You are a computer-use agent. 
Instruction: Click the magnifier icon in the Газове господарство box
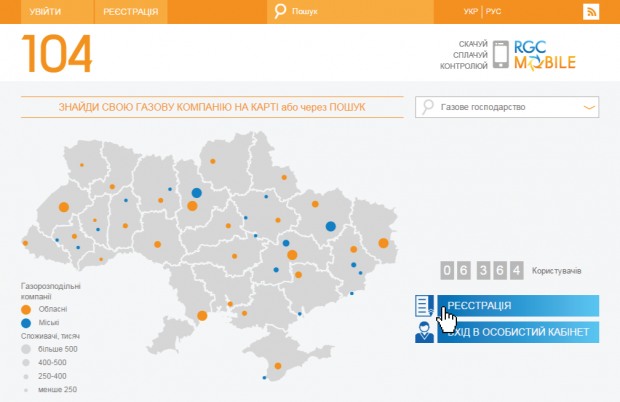coord(428,107)
